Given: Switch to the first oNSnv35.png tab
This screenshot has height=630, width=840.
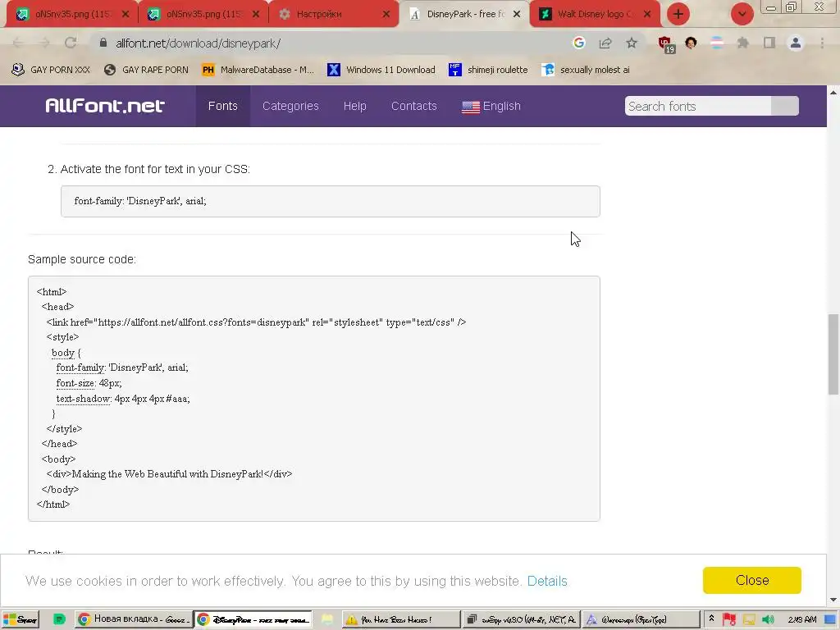Looking at the screenshot, I should click(72, 14).
